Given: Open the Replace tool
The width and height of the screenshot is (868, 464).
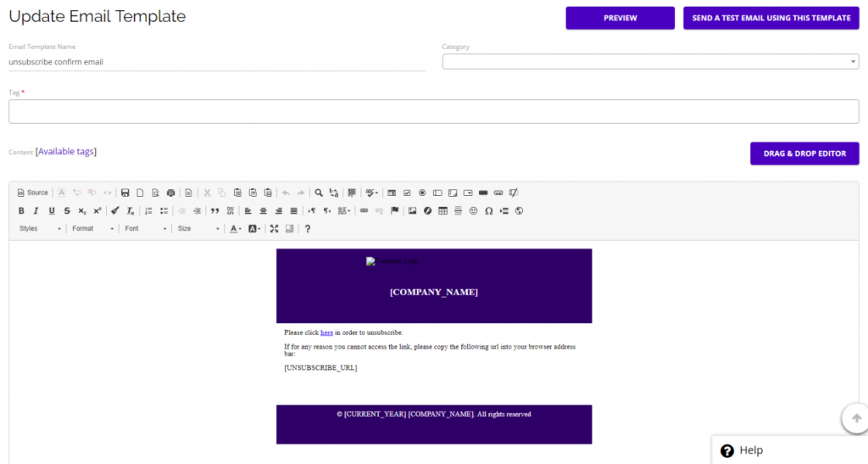Looking at the screenshot, I should click(x=334, y=193).
